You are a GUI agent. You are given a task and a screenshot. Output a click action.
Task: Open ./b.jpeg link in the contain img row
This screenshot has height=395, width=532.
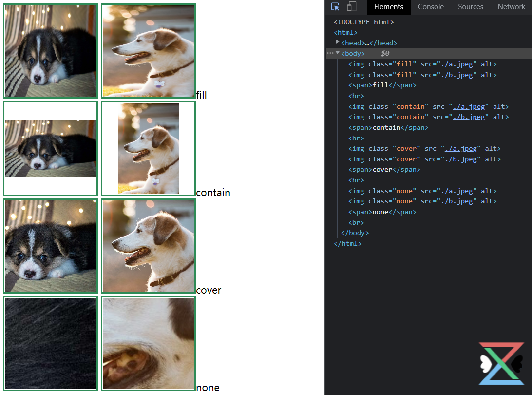(x=469, y=117)
